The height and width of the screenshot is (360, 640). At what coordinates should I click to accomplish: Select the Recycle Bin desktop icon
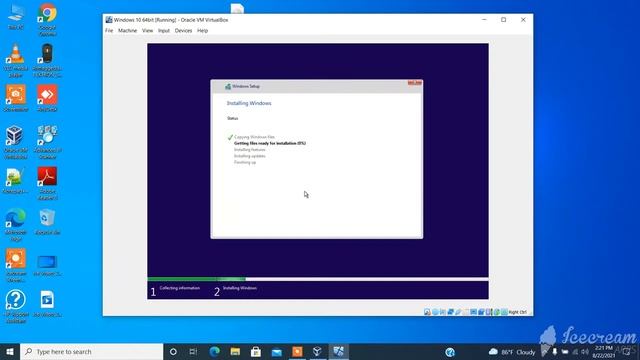(x=47, y=222)
